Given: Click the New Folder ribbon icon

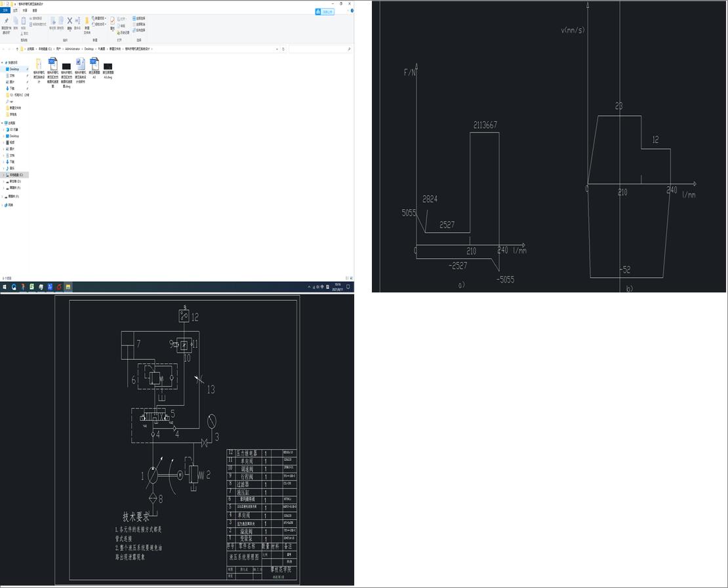Looking at the screenshot, I should (x=87, y=22).
